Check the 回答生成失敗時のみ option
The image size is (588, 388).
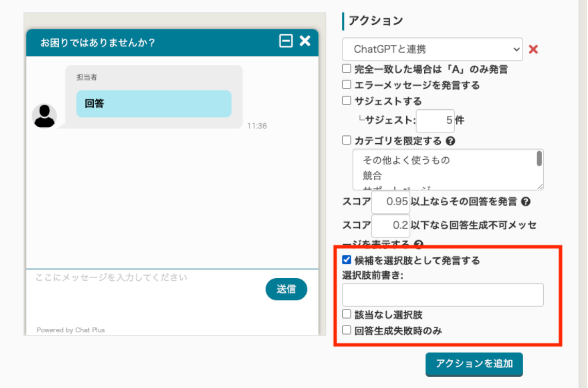click(x=347, y=330)
